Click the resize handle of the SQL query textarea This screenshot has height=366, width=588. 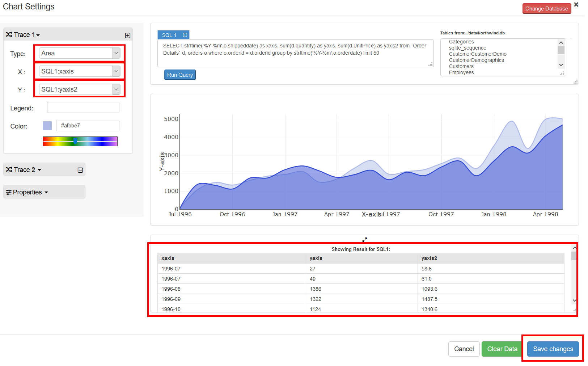pyautogui.click(x=431, y=64)
